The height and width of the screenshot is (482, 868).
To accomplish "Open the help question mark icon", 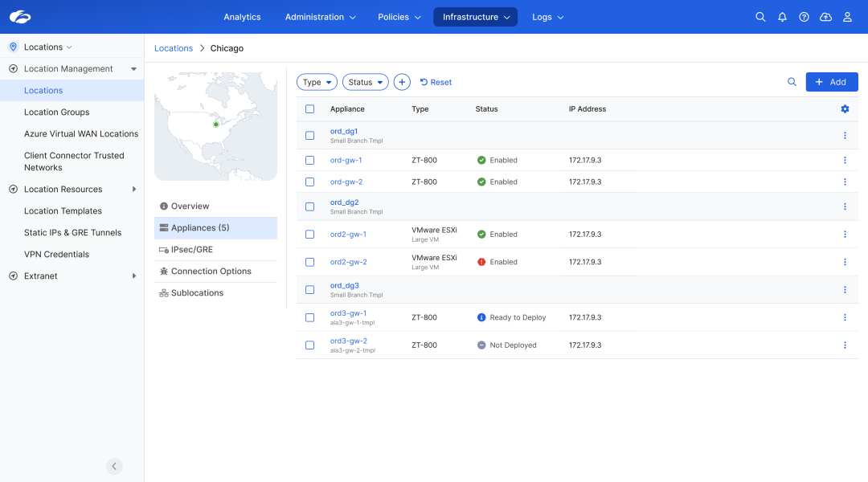I will [804, 17].
